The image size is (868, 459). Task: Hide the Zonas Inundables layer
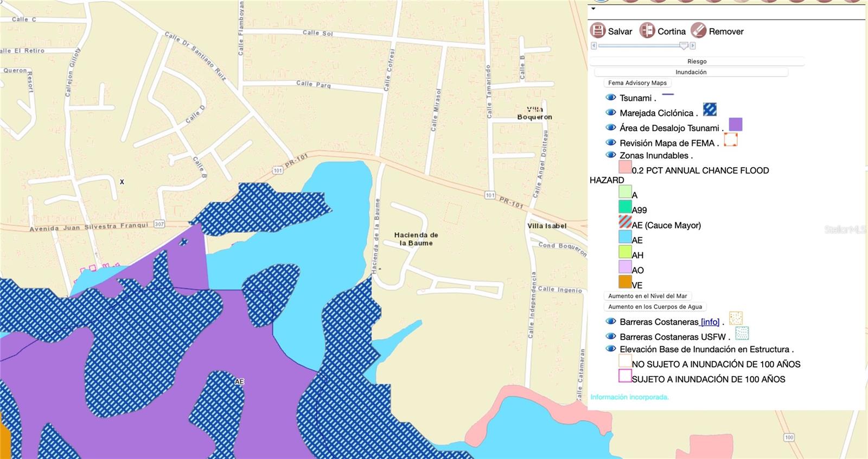tap(611, 155)
